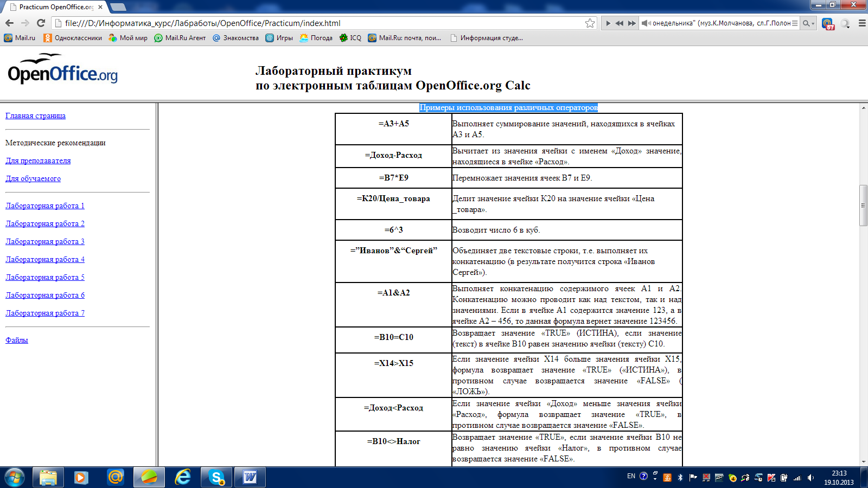Click the =B7*E9 formula cell

tap(393, 178)
